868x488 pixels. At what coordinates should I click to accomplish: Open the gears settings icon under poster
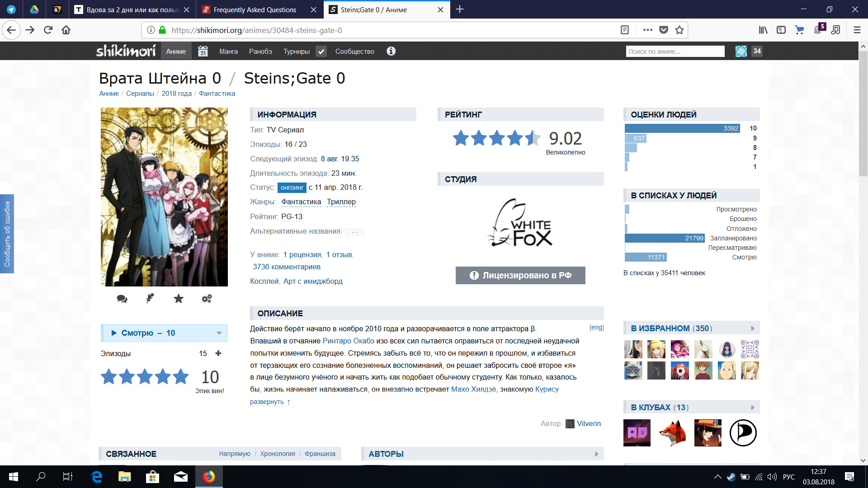pos(207,298)
